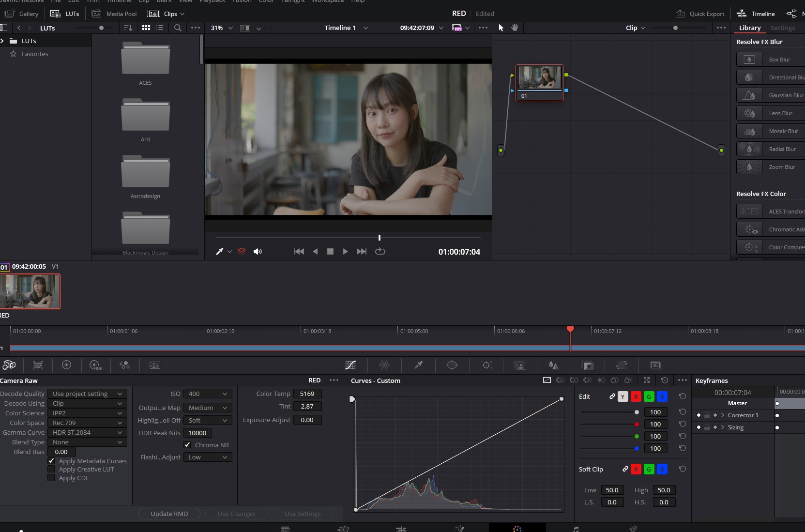Expand the Corrector 1 keyframe track

point(723,415)
